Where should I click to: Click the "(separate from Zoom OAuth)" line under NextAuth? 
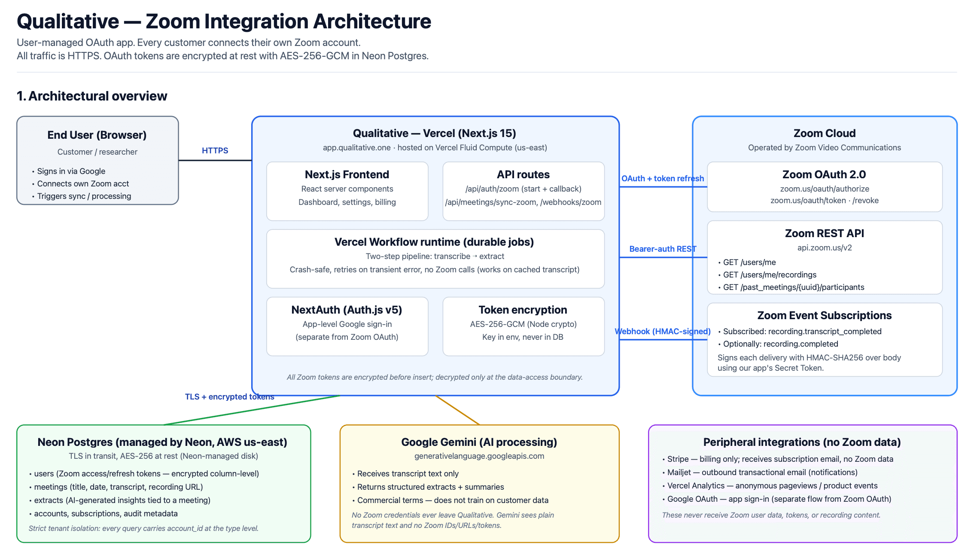[347, 337]
